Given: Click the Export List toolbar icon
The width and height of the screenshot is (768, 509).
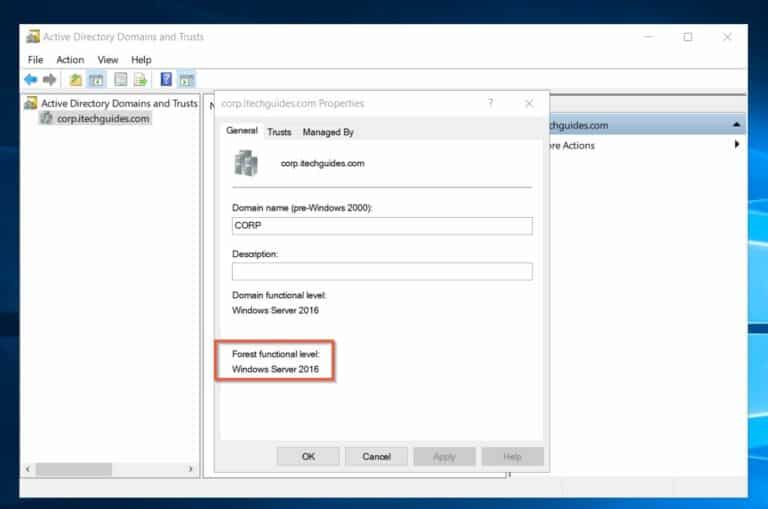Looking at the screenshot, I should pos(141,79).
